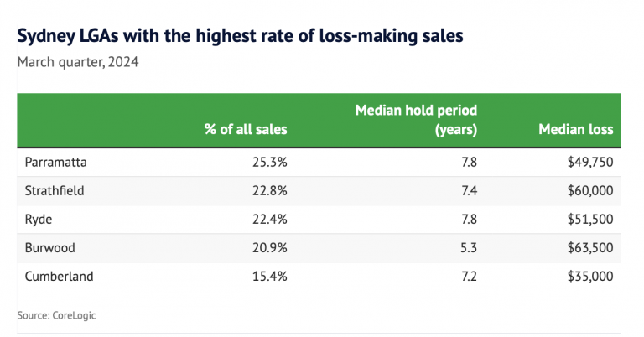Click the "March quarter, 2024" subtitle

click(x=75, y=61)
